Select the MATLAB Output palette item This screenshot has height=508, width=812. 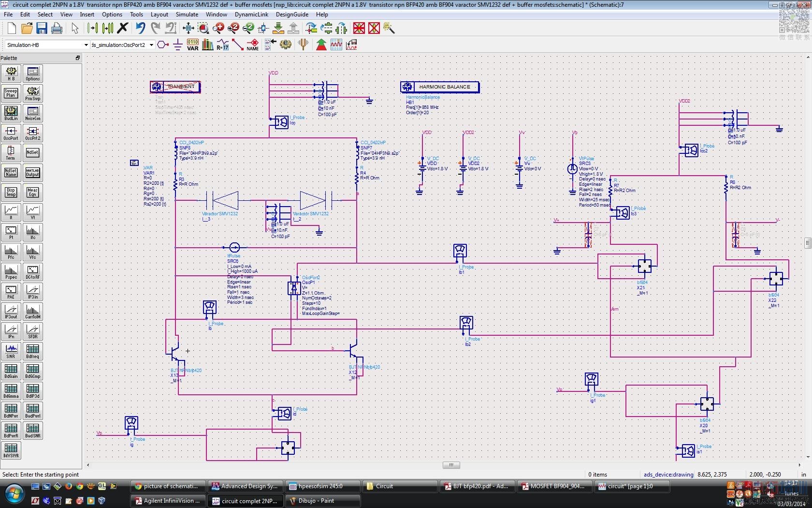(32, 173)
